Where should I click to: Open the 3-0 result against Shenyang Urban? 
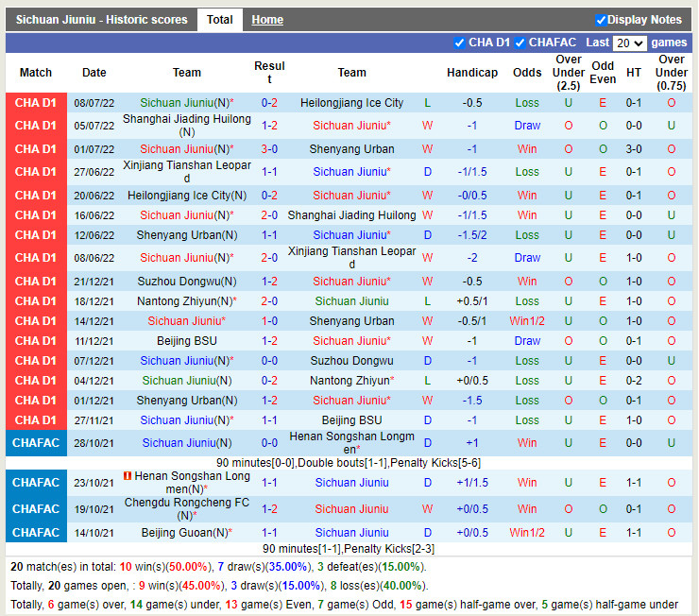click(269, 149)
